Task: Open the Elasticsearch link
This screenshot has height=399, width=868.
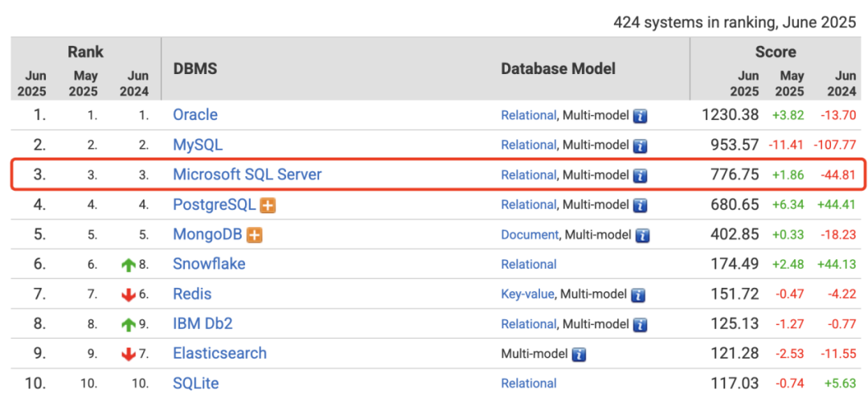Action: [x=219, y=353]
